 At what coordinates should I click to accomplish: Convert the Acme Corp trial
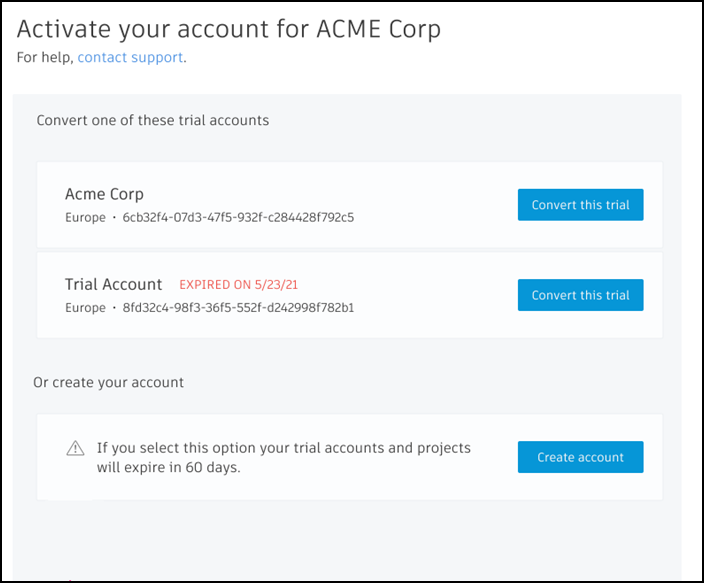[x=581, y=205]
